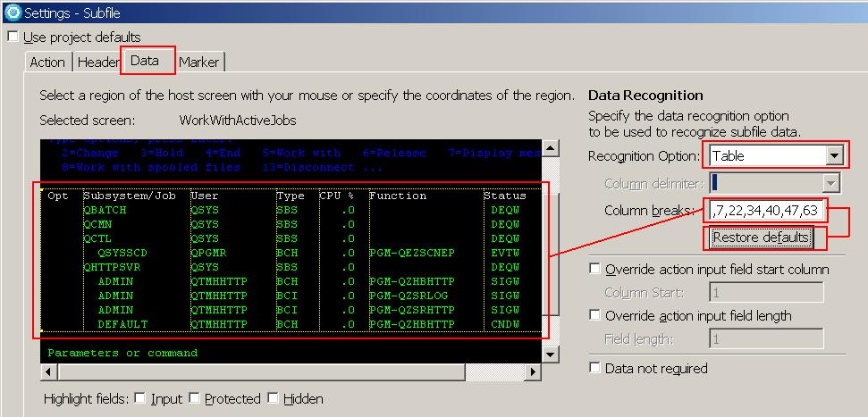Click the PGM-QZSRHTTP function value

[412, 310]
